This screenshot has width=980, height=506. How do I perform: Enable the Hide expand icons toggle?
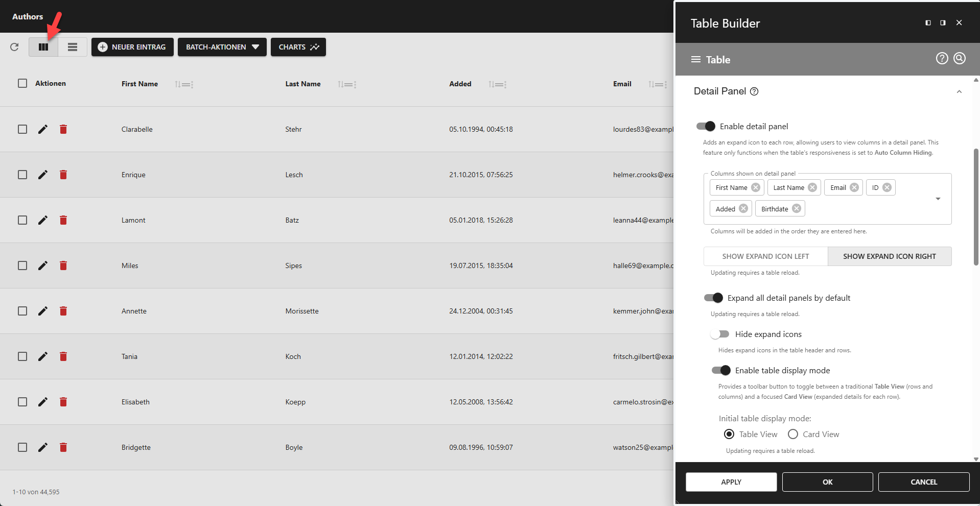(x=719, y=334)
